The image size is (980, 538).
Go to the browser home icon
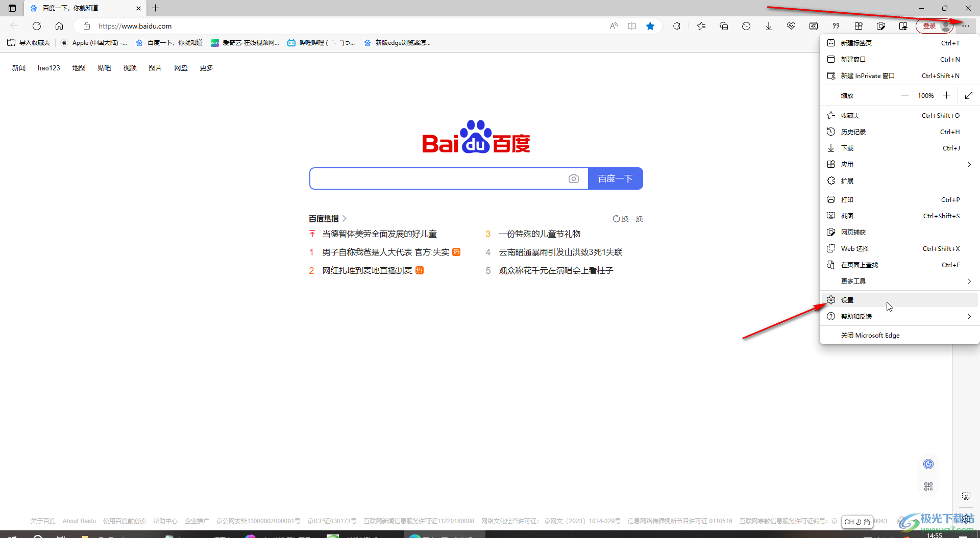[59, 26]
